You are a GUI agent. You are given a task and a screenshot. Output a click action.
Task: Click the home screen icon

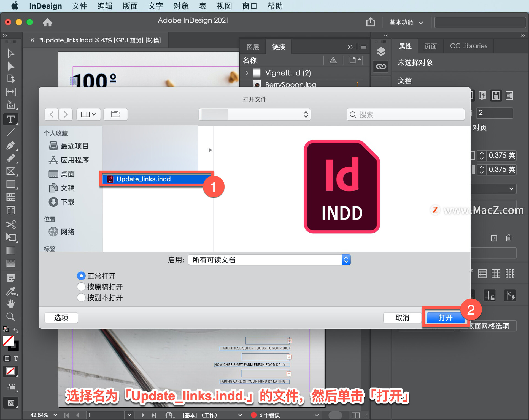tap(47, 22)
